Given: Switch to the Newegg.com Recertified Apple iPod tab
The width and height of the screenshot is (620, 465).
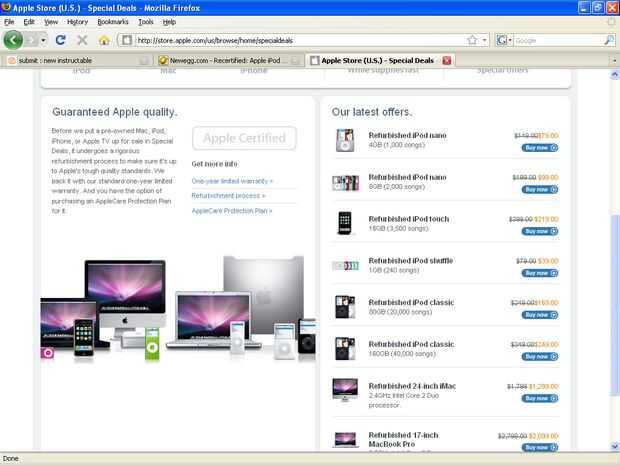Looking at the screenshot, I should tap(229, 60).
